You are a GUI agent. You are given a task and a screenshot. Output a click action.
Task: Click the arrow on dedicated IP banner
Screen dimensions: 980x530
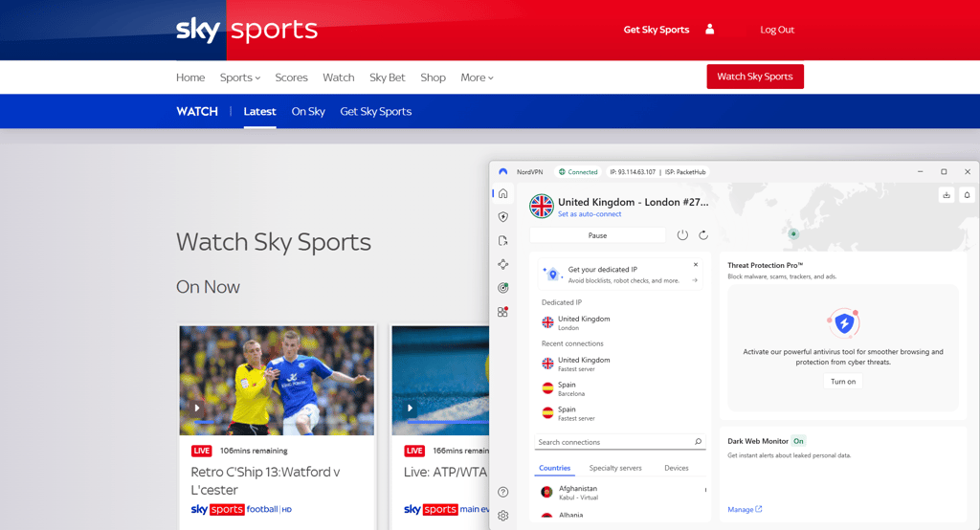(695, 280)
